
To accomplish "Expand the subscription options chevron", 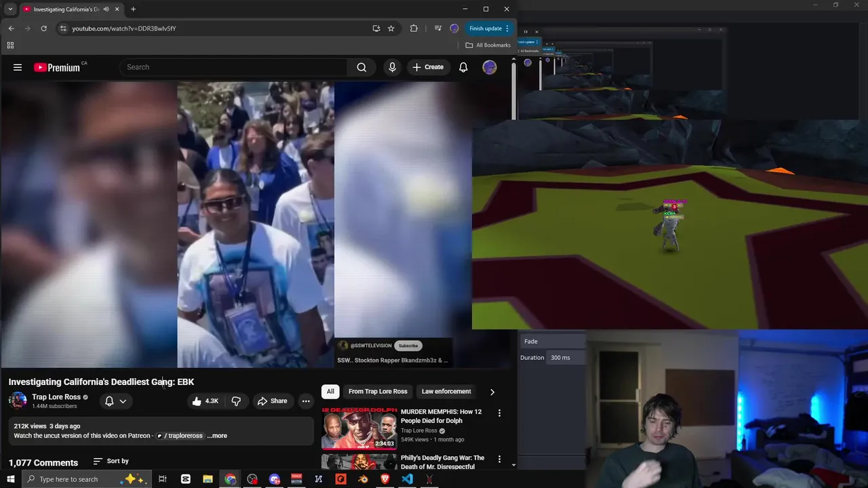I will pyautogui.click(x=123, y=401).
